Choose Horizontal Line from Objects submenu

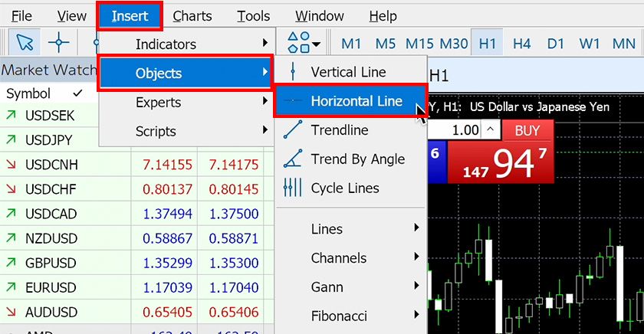(356, 101)
